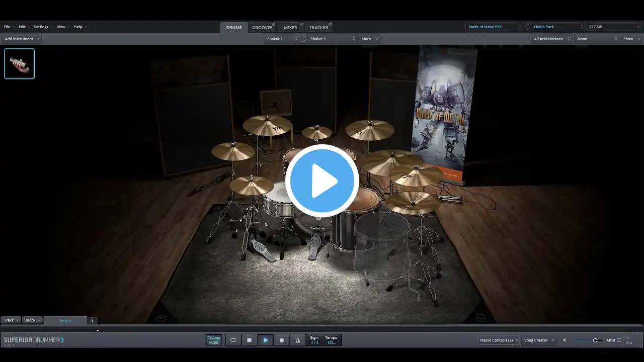Start playback in the transport bar
The height and width of the screenshot is (362, 644).
pos(265,340)
